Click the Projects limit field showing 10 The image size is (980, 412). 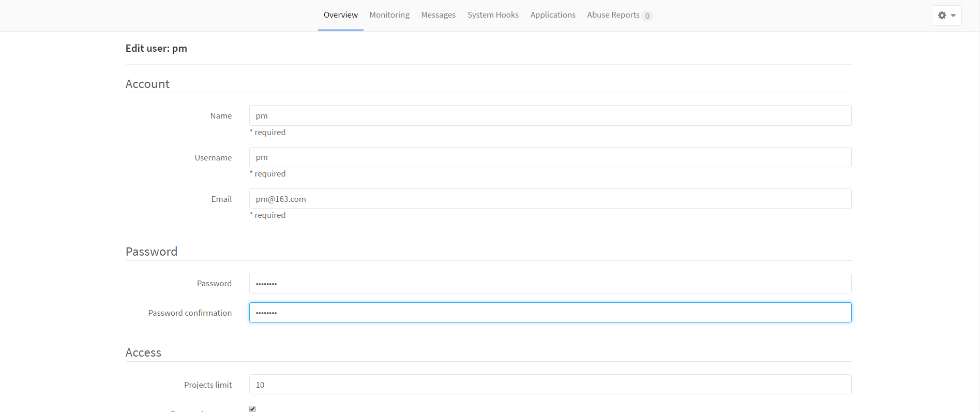click(550, 385)
